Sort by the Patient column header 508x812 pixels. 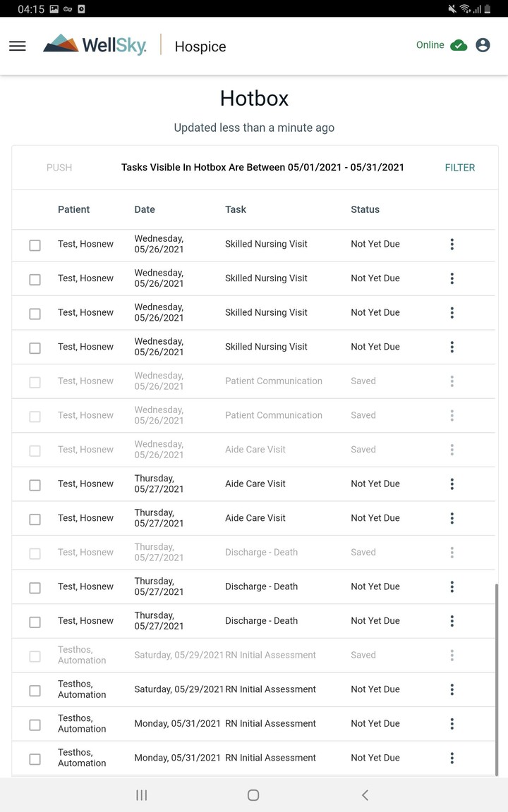pyautogui.click(x=74, y=209)
